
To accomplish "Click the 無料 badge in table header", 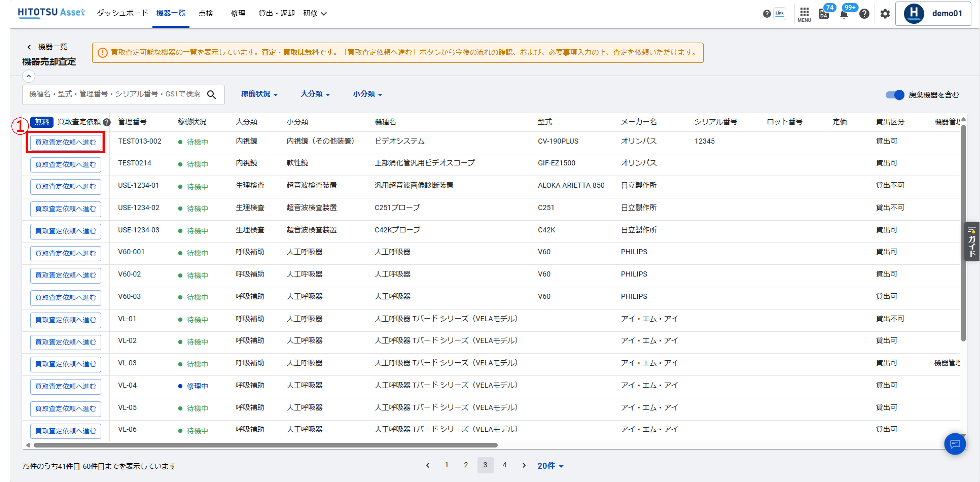I will pos(42,122).
